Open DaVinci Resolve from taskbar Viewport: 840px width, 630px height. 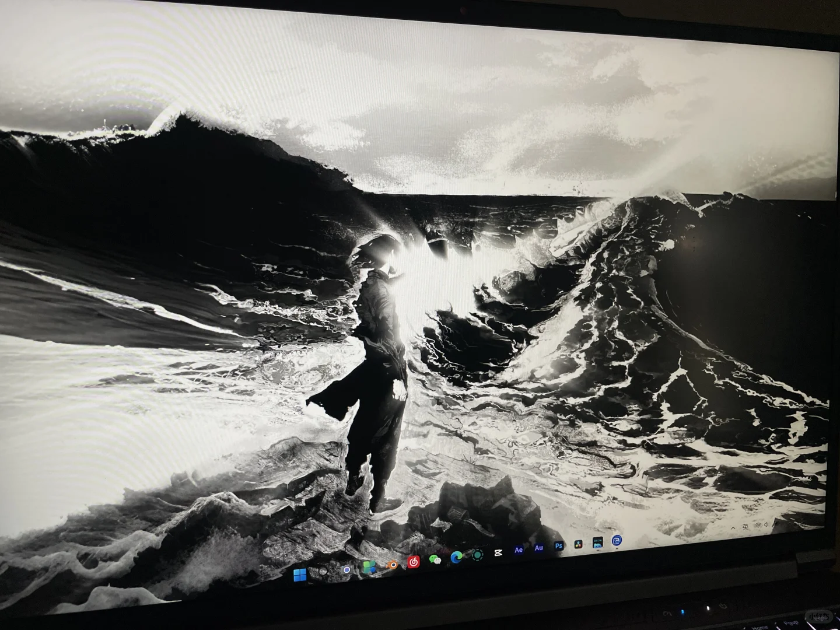coord(578,544)
